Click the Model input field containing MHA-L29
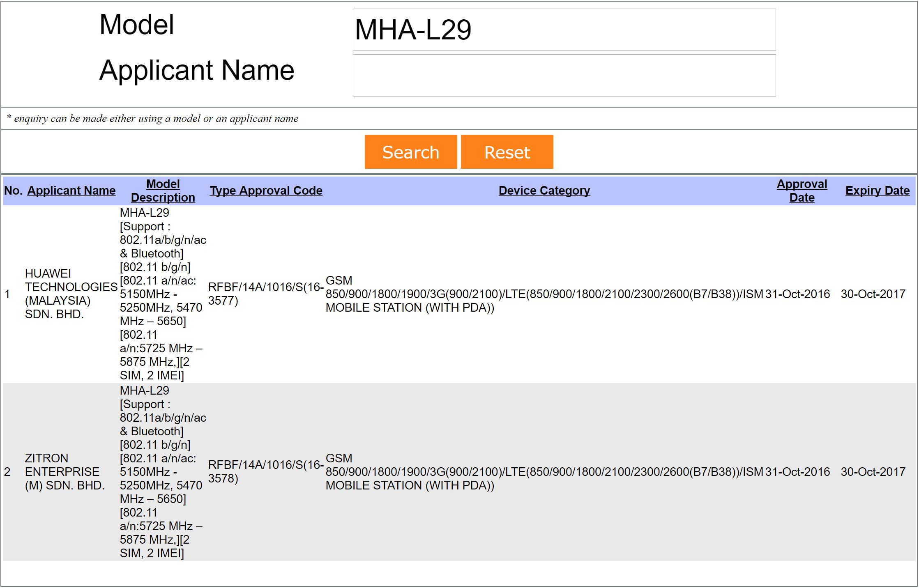This screenshot has height=588, width=919. (x=564, y=30)
